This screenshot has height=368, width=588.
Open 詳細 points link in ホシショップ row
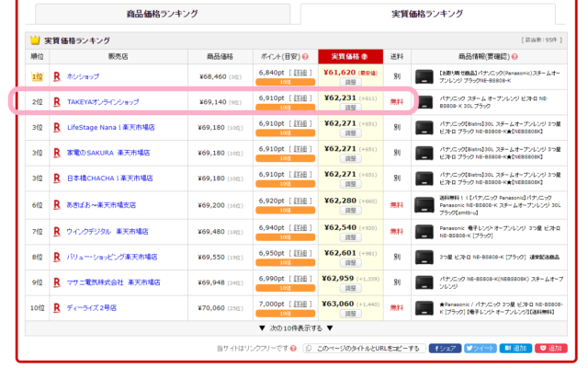(x=300, y=73)
